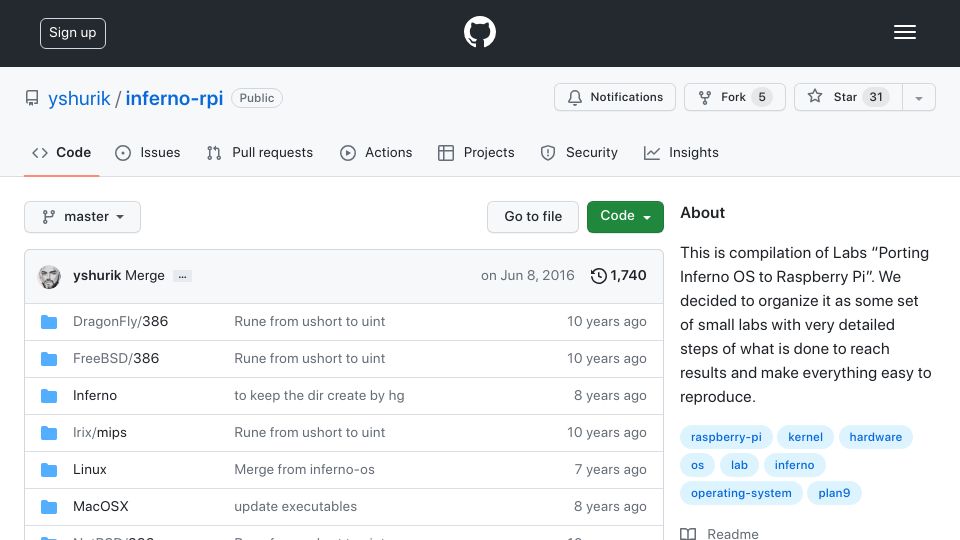Click the Linux folder icon
Viewport: 960px width, 540px height.
pyautogui.click(x=49, y=470)
